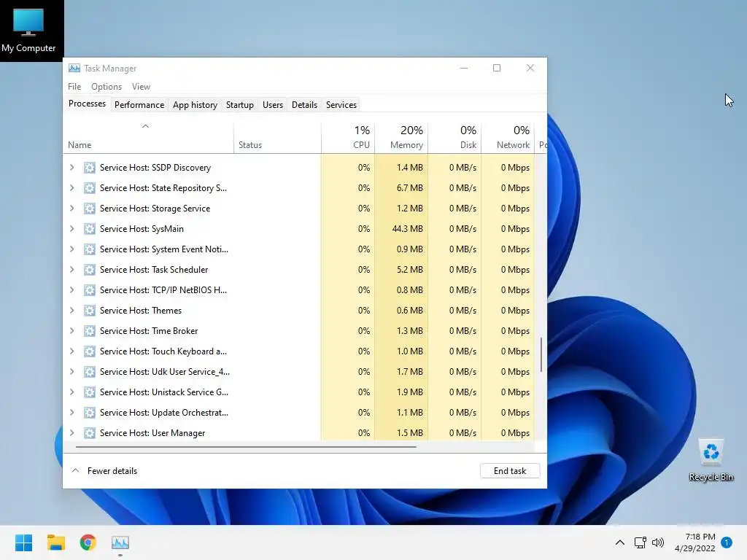Click the horizontal scrollbar thumb
This screenshot has width=747, height=560.
(x=246, y=447)
